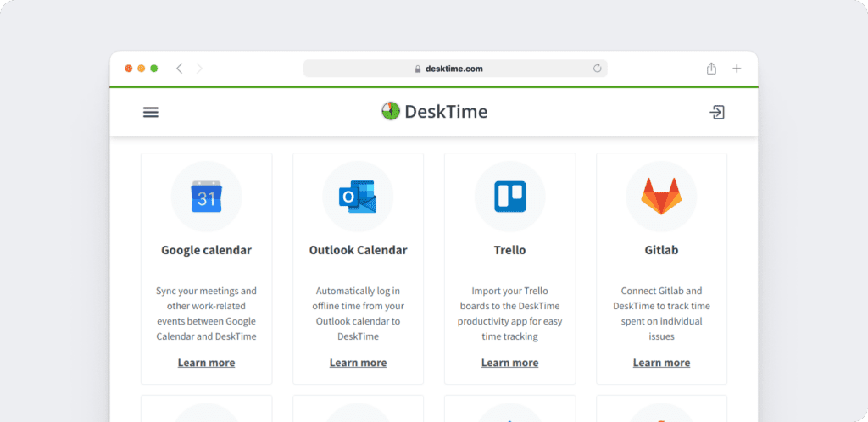Click the green maximize window button
This screenshot has height=422, width=868.
pyautogui.click(x=154, y=69)
